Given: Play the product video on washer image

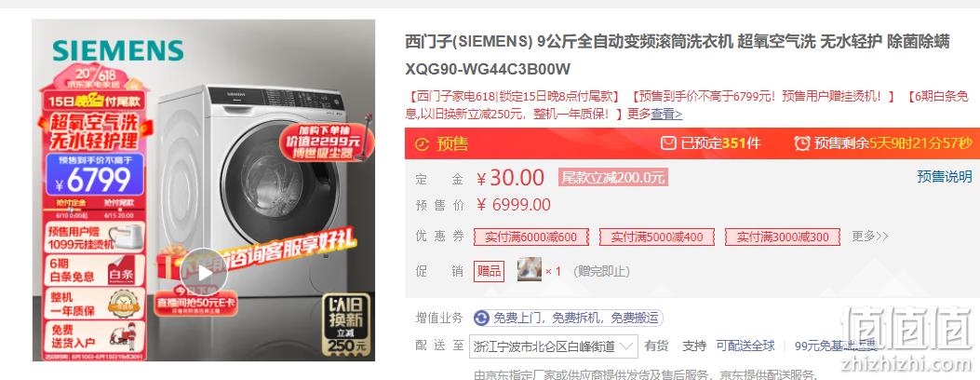Looking at the screenshot, I should 204,273.
